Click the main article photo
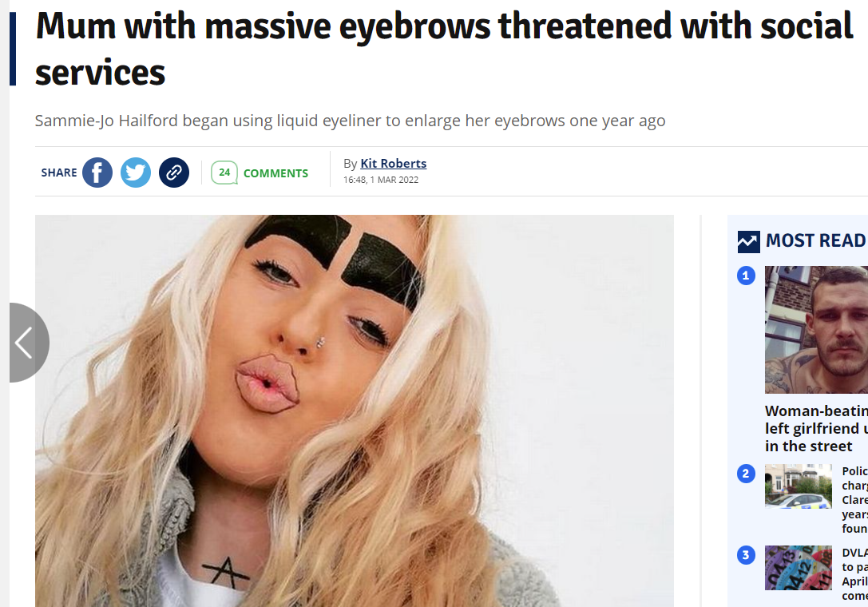This screenshot has height=607, width=868. click(x=355, y=411)
